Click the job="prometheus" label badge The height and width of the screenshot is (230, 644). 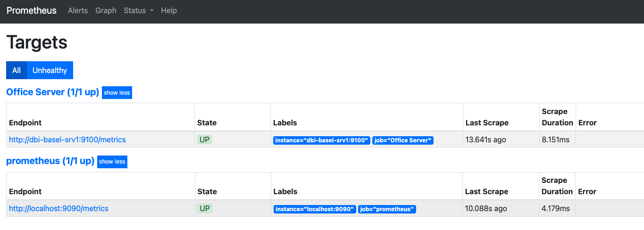pyautogui.click(x=387, y=209)
